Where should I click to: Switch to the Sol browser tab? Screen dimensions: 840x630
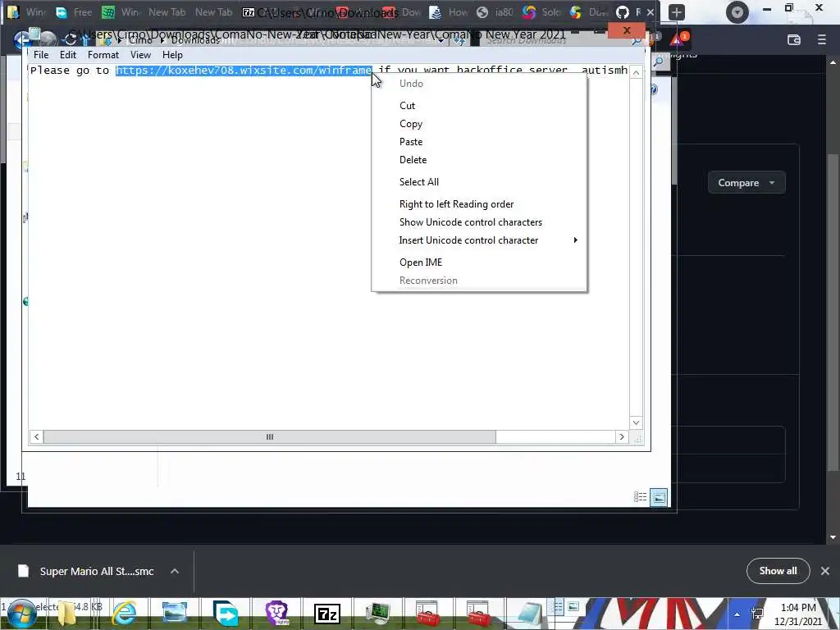point(542,11)
